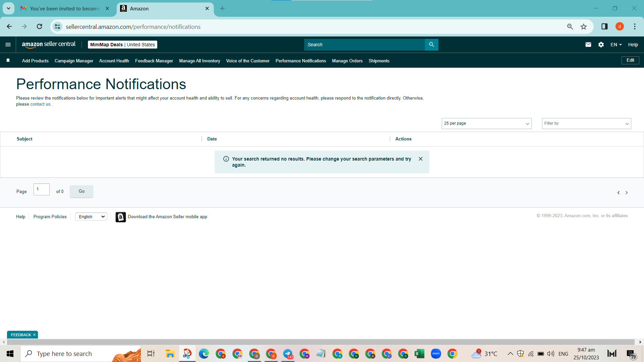This screenshot has height=362, width=644.
Task: Click the Go page button
Action: click(x=82, y=191)
